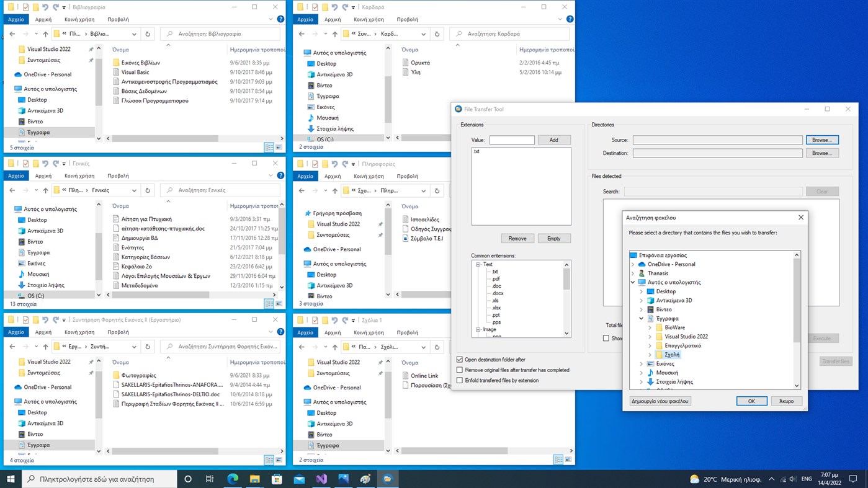Select Thanasis in the folder browse tree
This screenshot has width=868, height=488.
[658, 273]
